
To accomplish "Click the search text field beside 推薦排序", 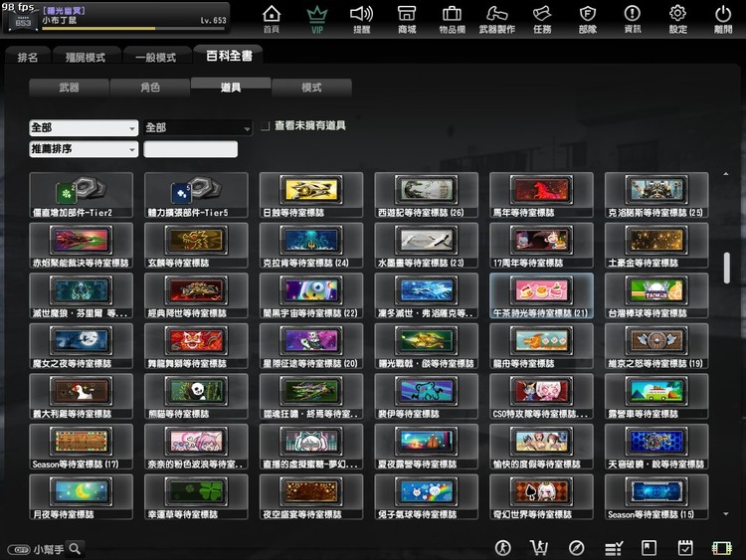I will [191, 149].
